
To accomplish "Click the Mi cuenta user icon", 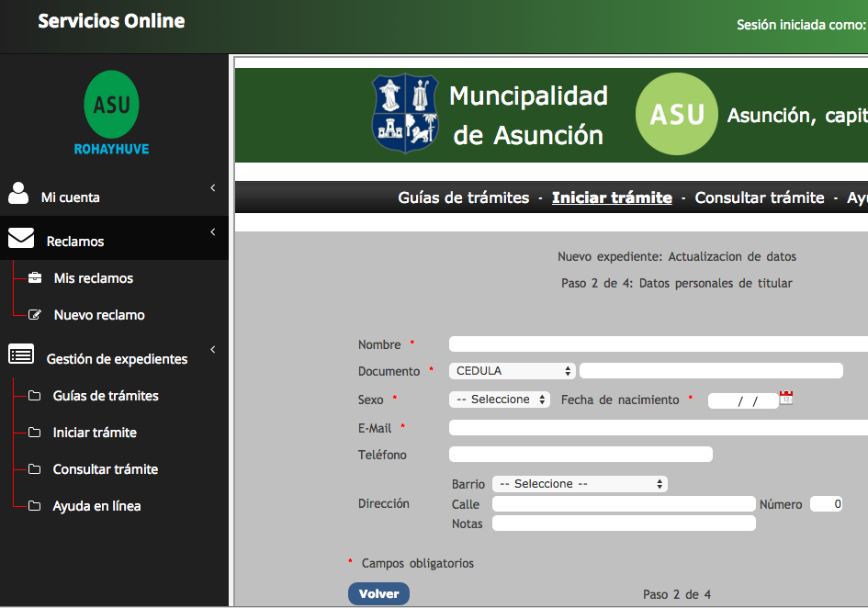I will 18,193.
